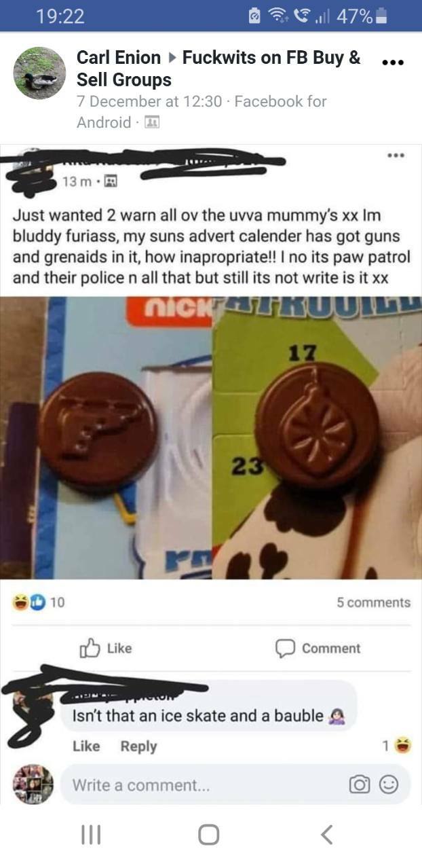The height and width of the screenshot is (868, 422).
Task: Open Carl Enion's profile name
Action: (x=119, y=58)
